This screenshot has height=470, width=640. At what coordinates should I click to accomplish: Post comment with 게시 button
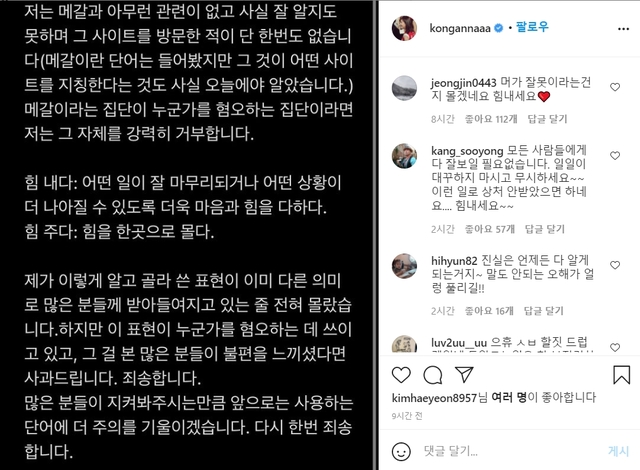coord(618,451)
